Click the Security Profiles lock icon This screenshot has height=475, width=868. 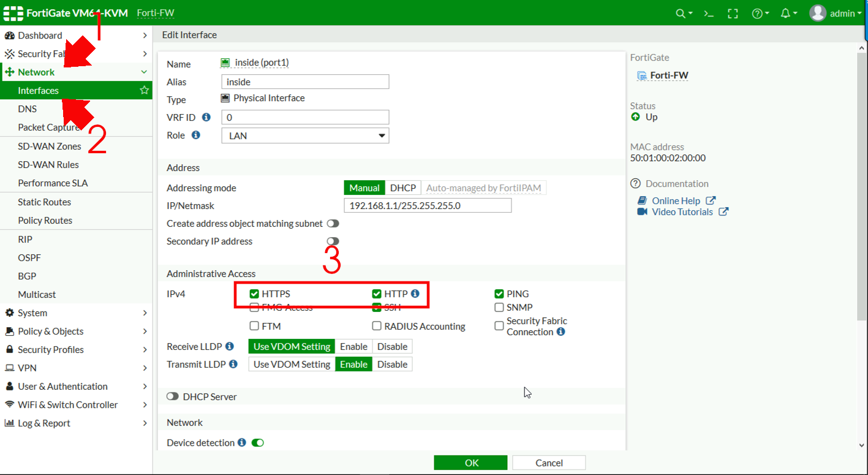point(9,349)
